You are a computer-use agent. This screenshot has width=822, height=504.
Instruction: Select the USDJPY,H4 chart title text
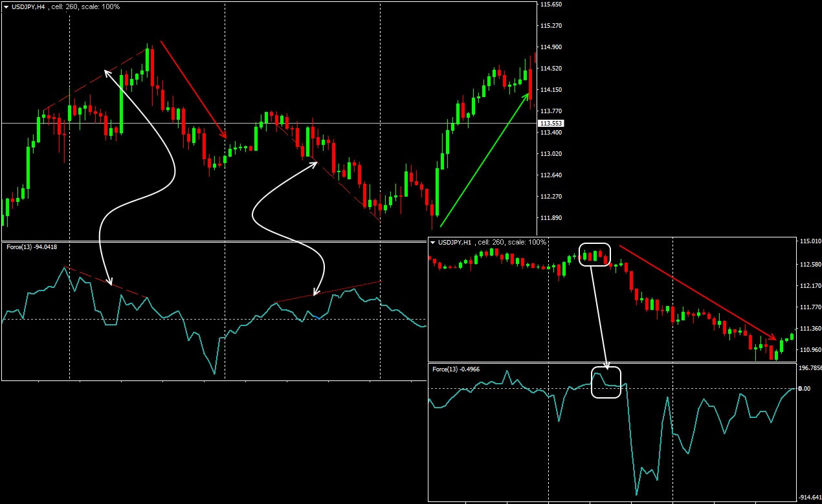[x=28, y=6]
